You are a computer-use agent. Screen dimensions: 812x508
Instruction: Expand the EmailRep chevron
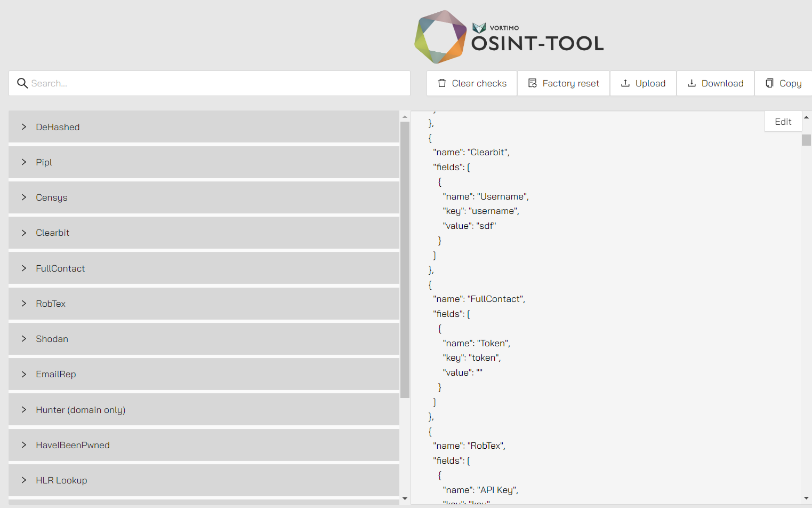point(24,374)
